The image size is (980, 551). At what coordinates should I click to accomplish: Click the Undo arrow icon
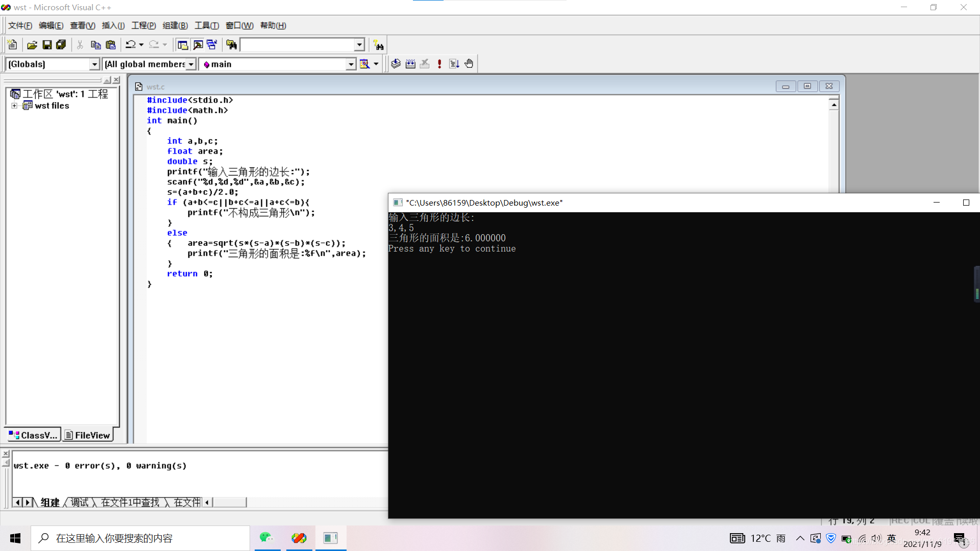[x=131, y=45]
